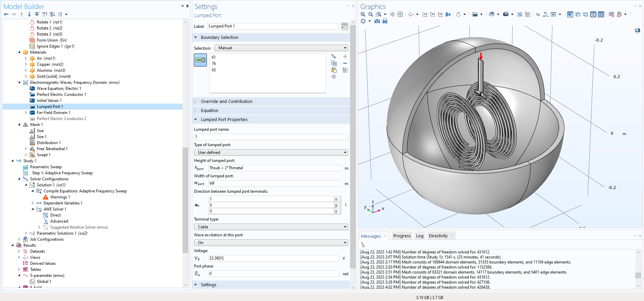The width and height of the screenshot is (644, 301).
Task: Toggle the grid display in Graphics
Action: click(601, 14)
